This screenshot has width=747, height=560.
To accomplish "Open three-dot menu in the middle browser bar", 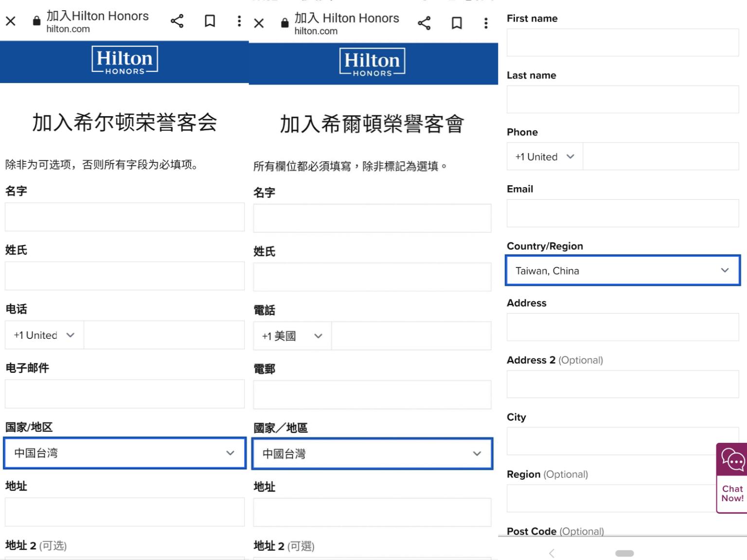I will click(x=485, y=23).
